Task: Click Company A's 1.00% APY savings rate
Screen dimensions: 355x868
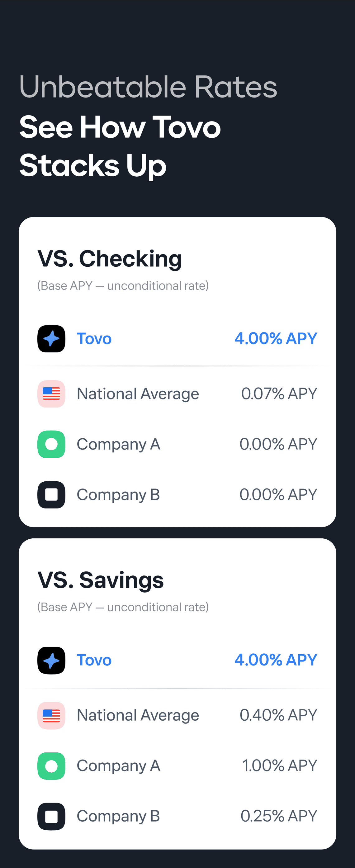Action: pos(280,765)
